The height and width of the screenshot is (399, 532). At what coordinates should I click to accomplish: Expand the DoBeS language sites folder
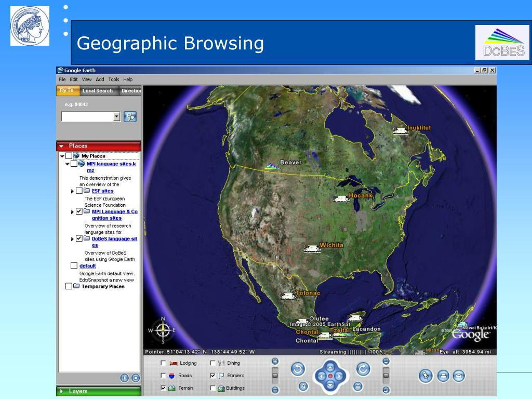(x=72, y=239)
